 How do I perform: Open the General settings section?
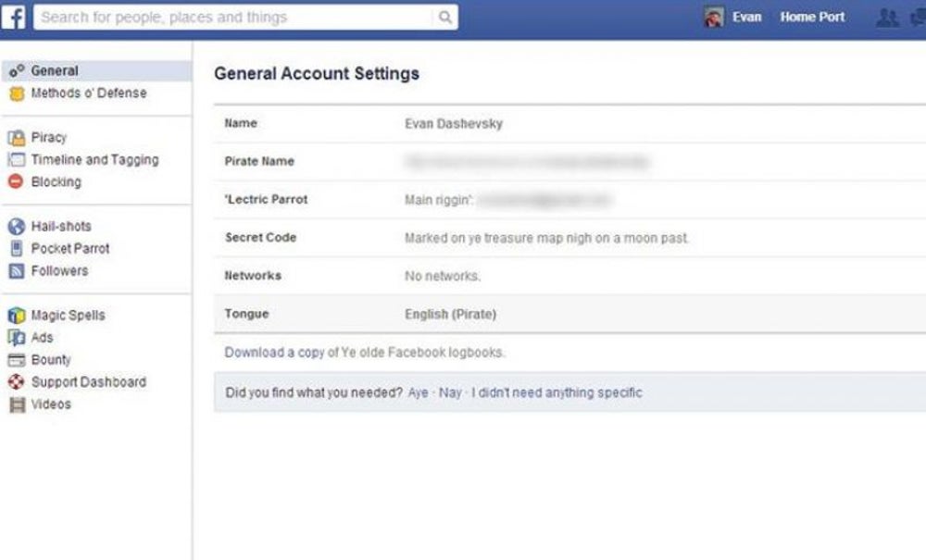tap(97, 71)
